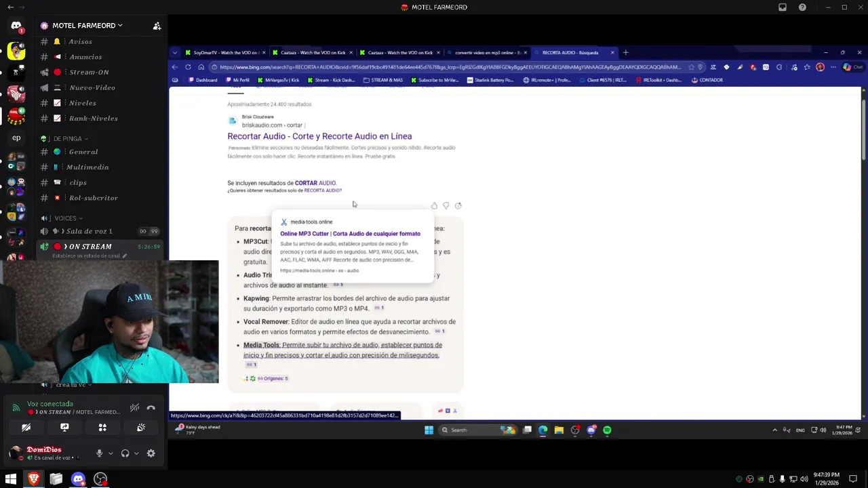Open DomiDios user profile avatar
The width and height of the screenshot is (868, 488).
click(15, 453)
